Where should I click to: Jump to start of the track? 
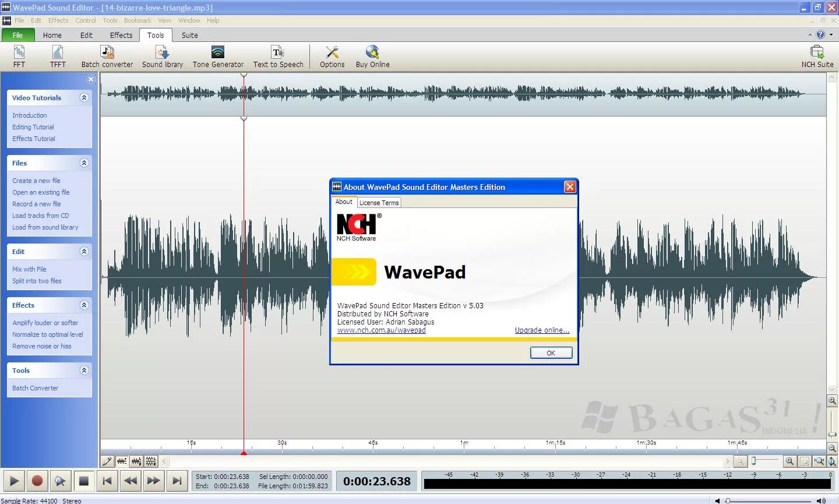pyautogui.click(x=107, y=481)
